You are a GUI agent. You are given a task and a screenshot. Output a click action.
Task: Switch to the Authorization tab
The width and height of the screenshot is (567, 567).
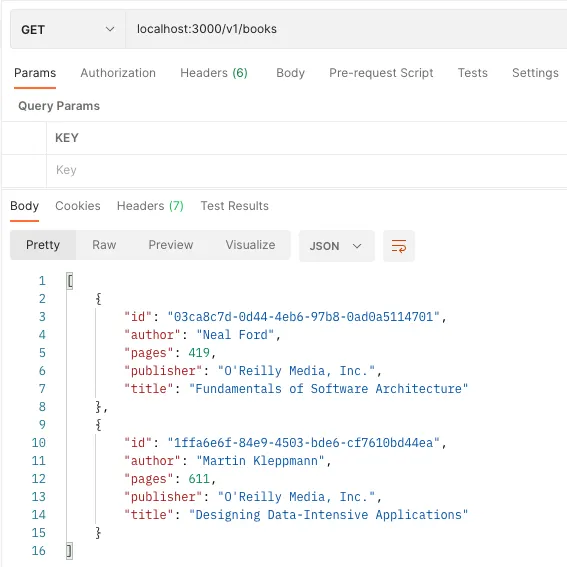coord(118,73)
